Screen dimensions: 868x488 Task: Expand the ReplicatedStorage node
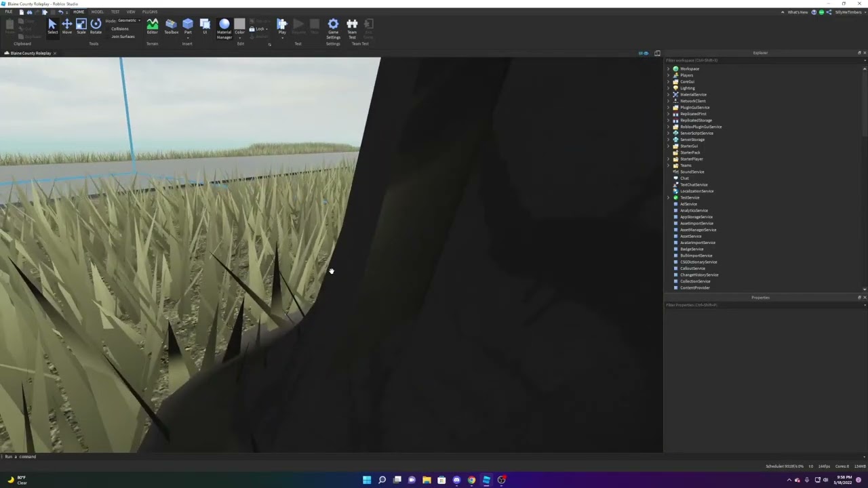[669, 121]
